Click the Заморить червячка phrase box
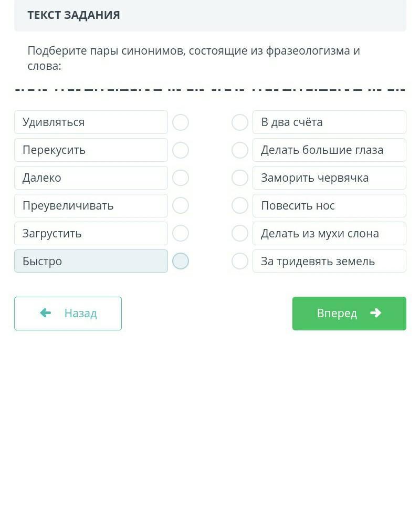420x521 pixels. (329, 178)
